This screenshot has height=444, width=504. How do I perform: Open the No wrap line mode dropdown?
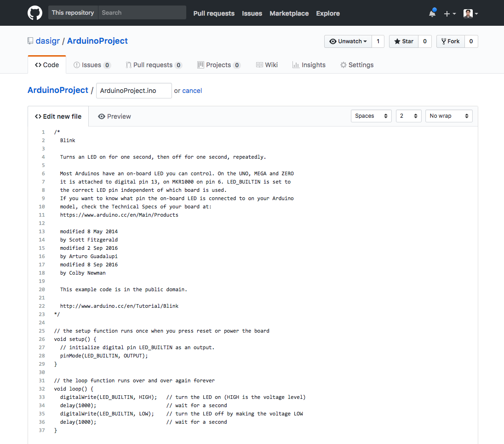tap(449, 116)
